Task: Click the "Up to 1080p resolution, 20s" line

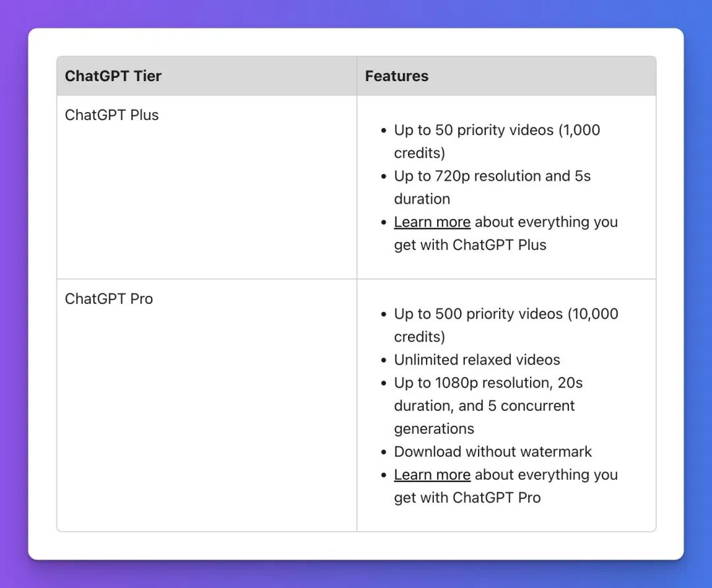Action: (x=488, y=383)
